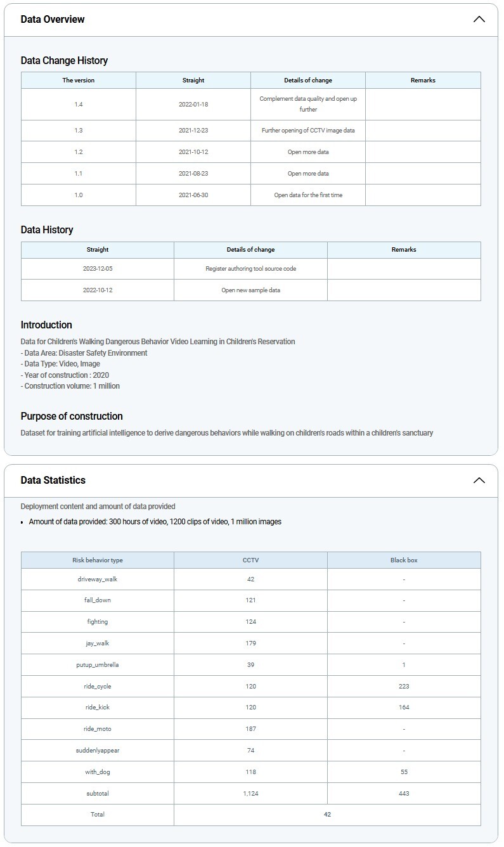Select 'Open data for the first time' entry
The width and height of the screenshot is (504, 847).
(308, 195)
